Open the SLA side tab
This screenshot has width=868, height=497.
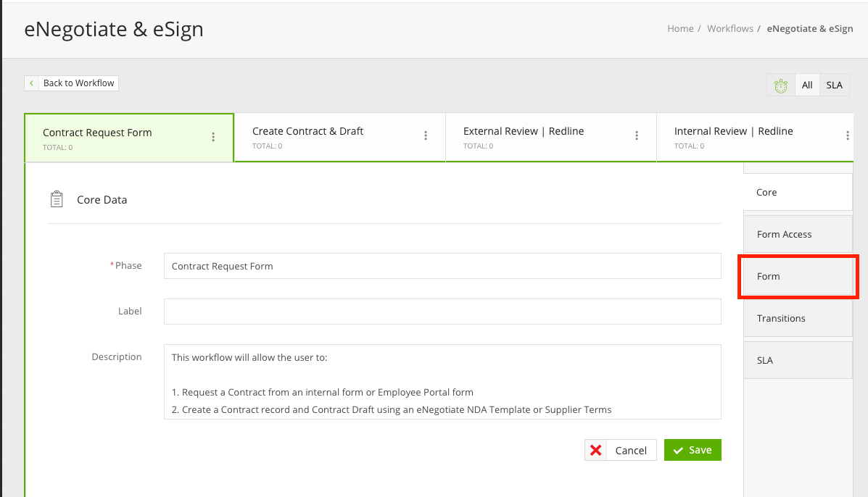point(798,361)
